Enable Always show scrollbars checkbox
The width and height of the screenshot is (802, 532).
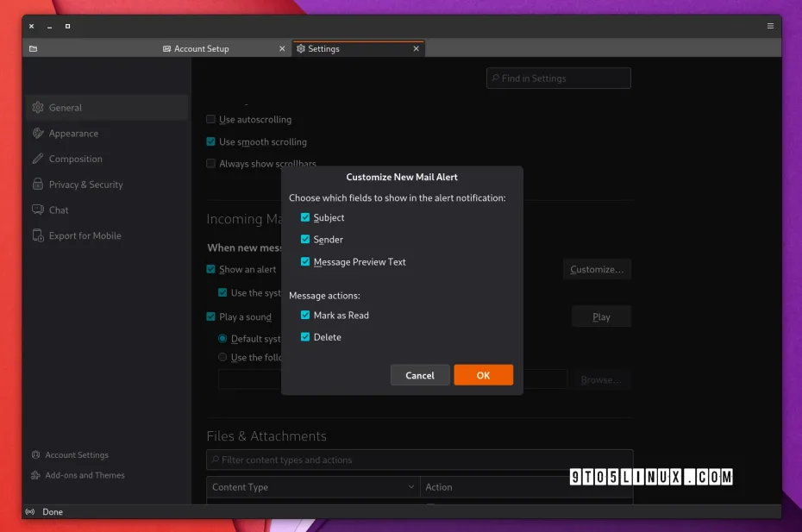point(210,163)
